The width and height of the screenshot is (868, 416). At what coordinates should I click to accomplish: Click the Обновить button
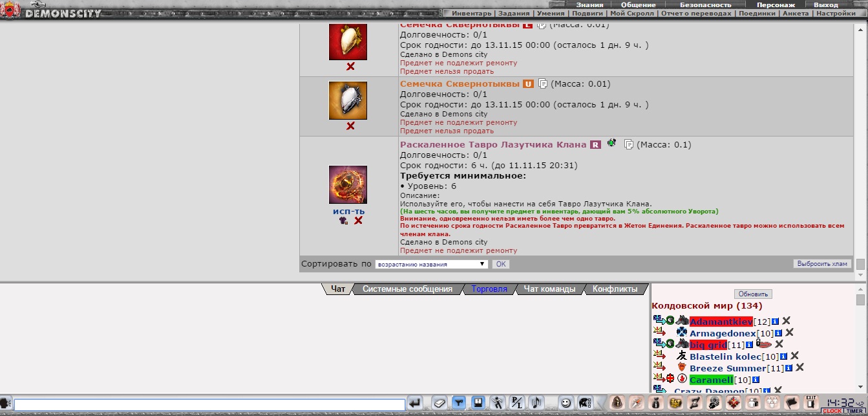click(x=753, y=294)
